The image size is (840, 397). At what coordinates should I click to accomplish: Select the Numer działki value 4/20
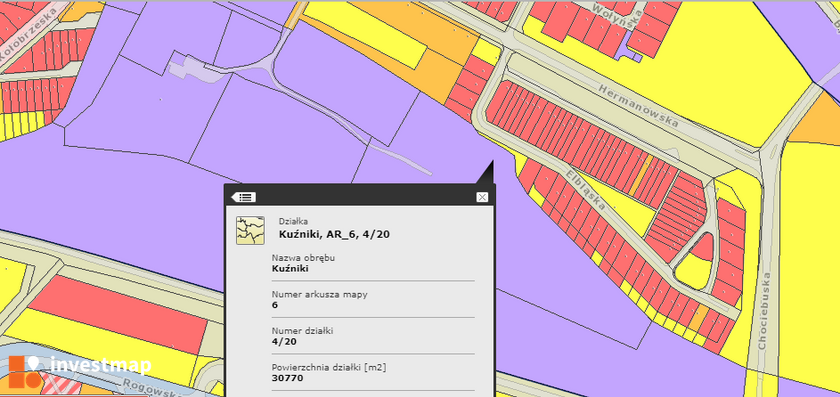click(284, 341)
